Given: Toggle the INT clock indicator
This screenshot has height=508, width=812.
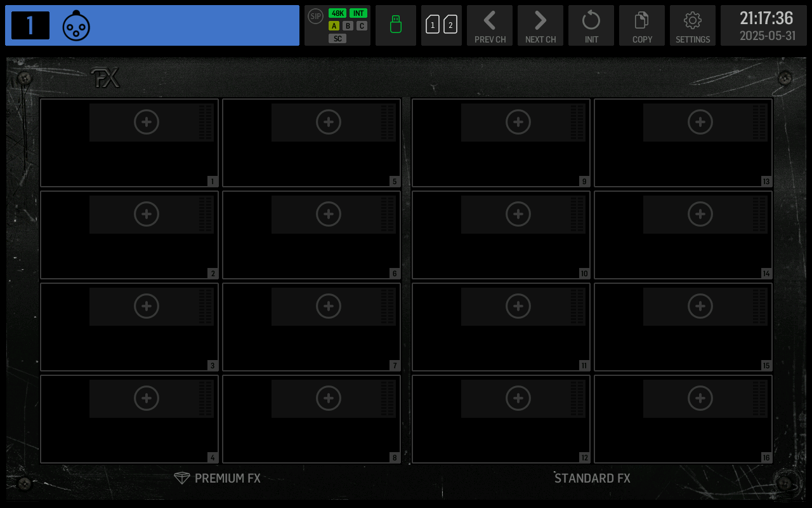Looking at the screenshot, I should click(358, 13).
